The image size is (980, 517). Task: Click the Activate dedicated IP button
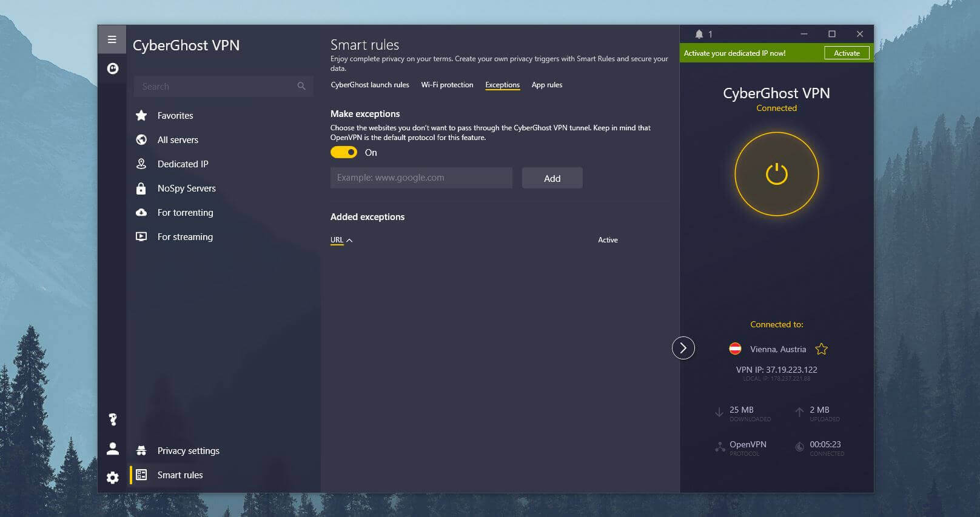click(x=847, y=53)
